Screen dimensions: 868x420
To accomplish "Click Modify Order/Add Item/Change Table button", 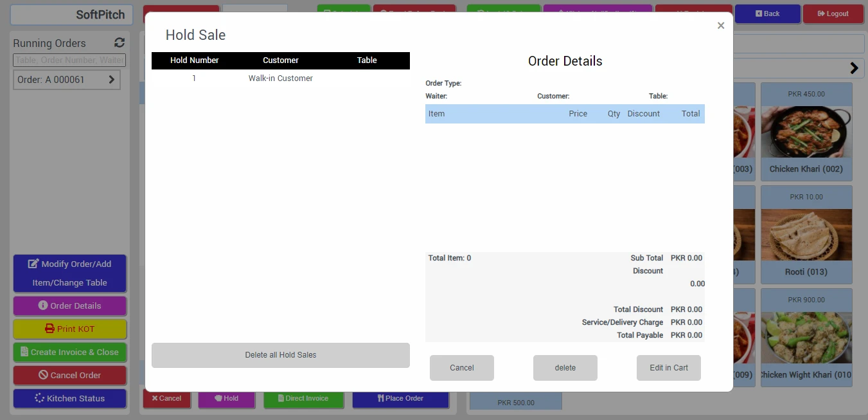I will pos(69,273).
